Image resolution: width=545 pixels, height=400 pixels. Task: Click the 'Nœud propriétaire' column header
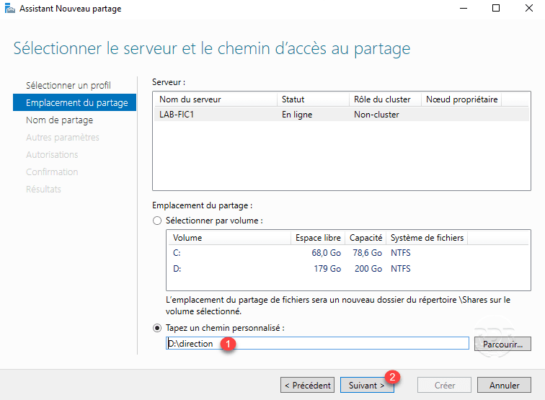[462, 99]
